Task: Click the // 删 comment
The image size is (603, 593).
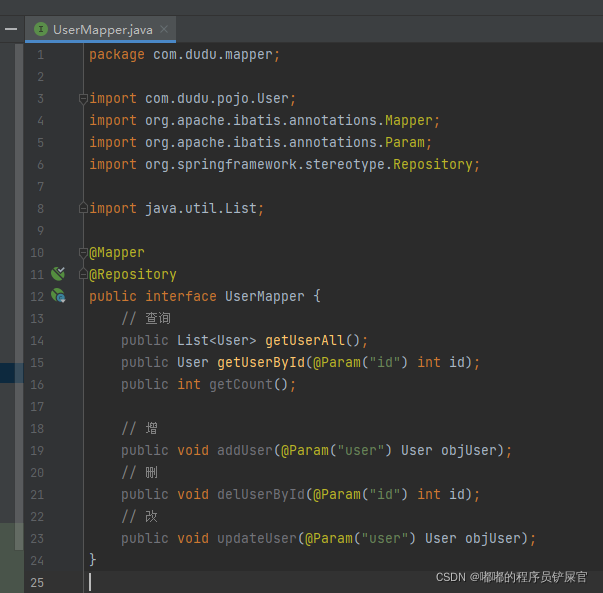Action: [140, 472]
